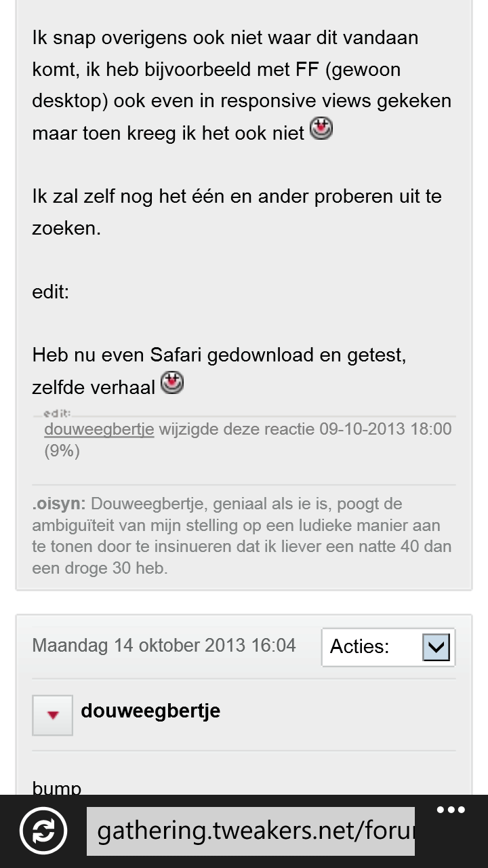Click the small 'edit:' label above edit note
This screenshot has height=868, width=488.
click(x=57, y=413)
